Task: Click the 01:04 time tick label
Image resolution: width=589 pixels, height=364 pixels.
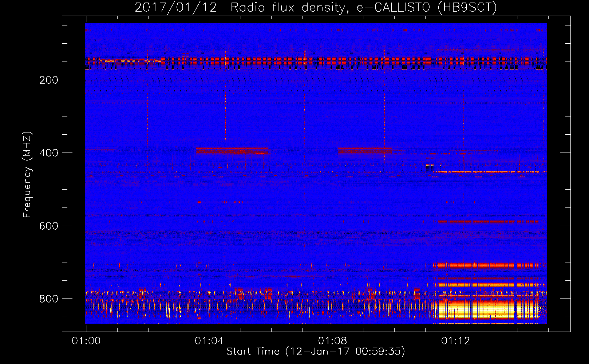Action: click(x=209, y=341)
